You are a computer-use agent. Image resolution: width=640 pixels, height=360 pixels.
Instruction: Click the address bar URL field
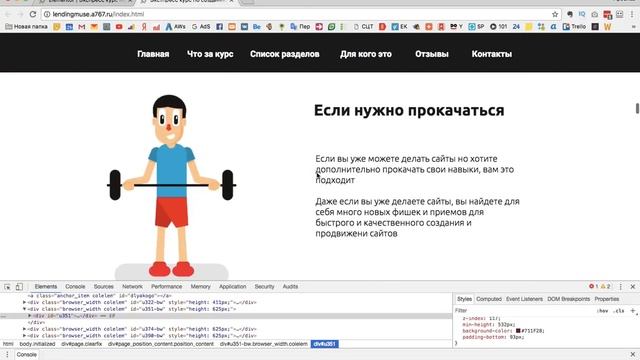click(x=300, y=14)
